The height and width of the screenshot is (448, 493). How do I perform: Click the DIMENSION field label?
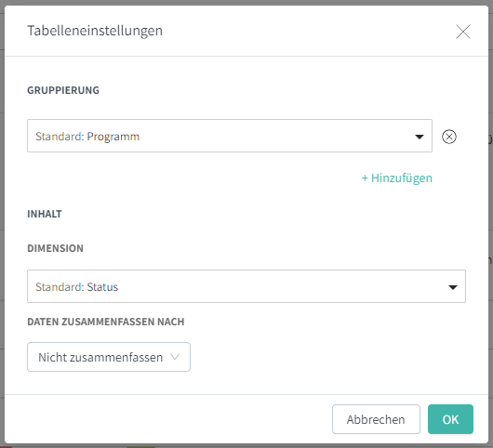(55, 248)
